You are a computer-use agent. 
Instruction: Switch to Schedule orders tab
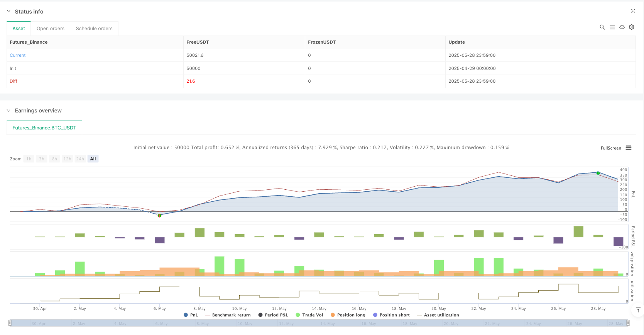coord(94,29)
